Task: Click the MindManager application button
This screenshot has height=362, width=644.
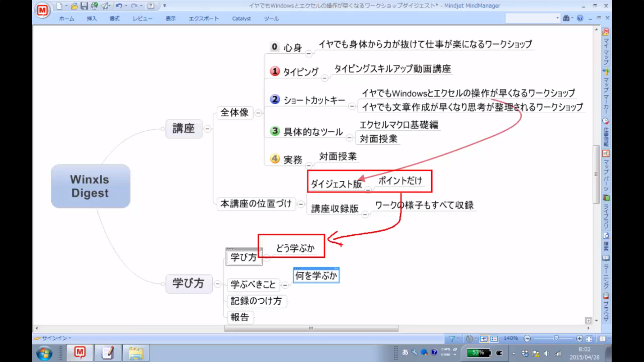Action: click(42, 10)
